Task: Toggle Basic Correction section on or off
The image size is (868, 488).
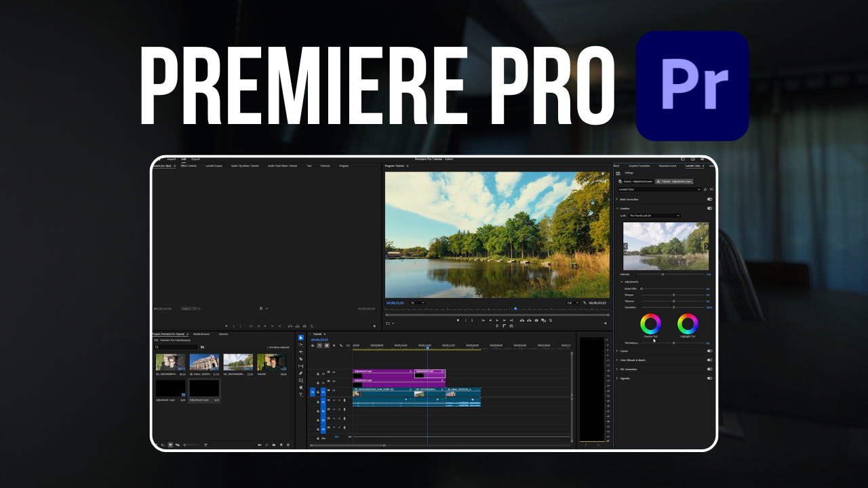Action: pyautogui.click(x=709, y=199)
